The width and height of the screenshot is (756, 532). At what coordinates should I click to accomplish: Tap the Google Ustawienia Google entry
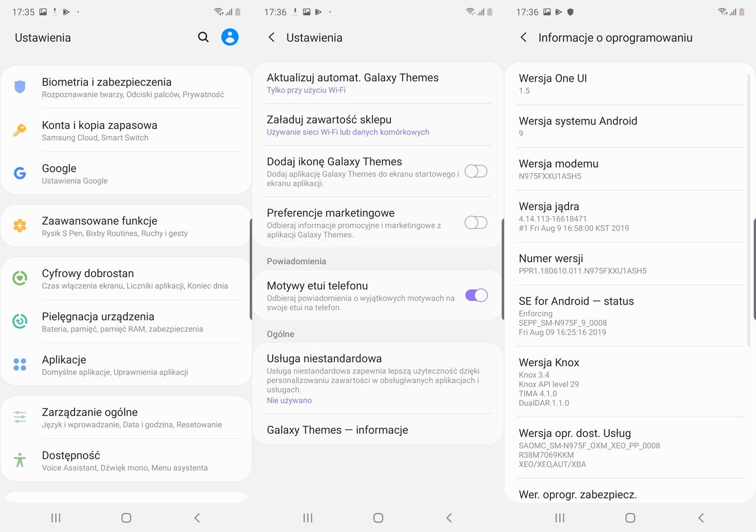click(126, 173)
